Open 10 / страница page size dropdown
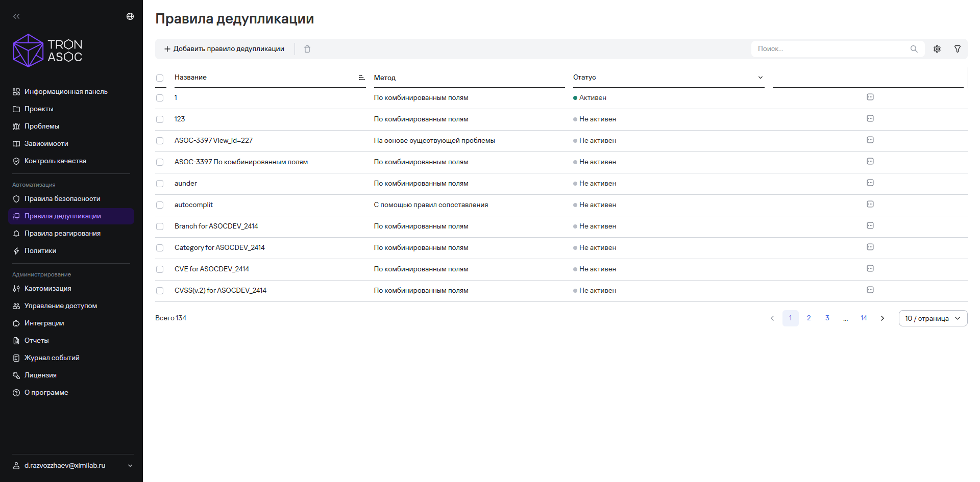The height and width of the screenshot is (482, 980). 933,318
